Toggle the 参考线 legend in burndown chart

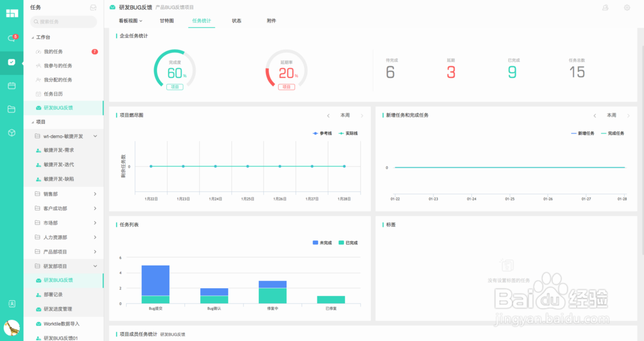click(323, 133)
